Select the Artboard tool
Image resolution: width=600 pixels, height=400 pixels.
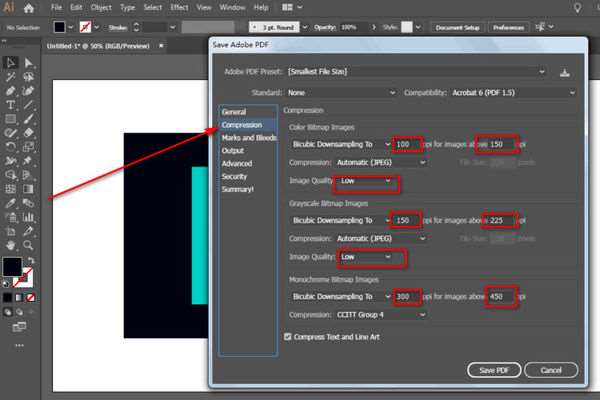[10, 231]
